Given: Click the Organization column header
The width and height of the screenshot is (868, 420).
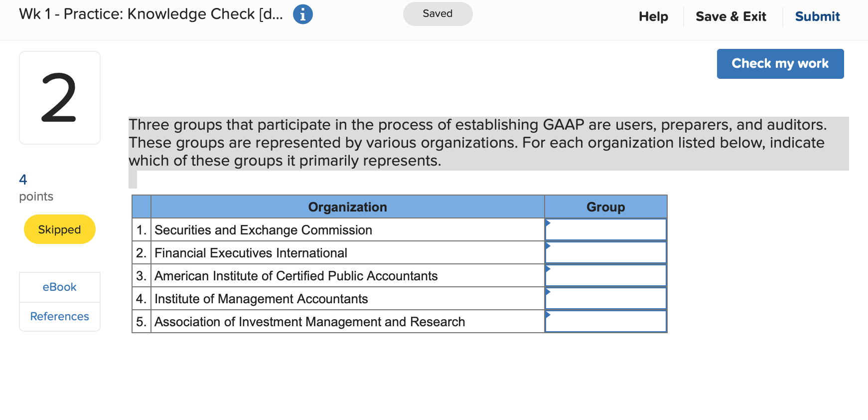Looking at the screenshot, I should tap(348, 207).
